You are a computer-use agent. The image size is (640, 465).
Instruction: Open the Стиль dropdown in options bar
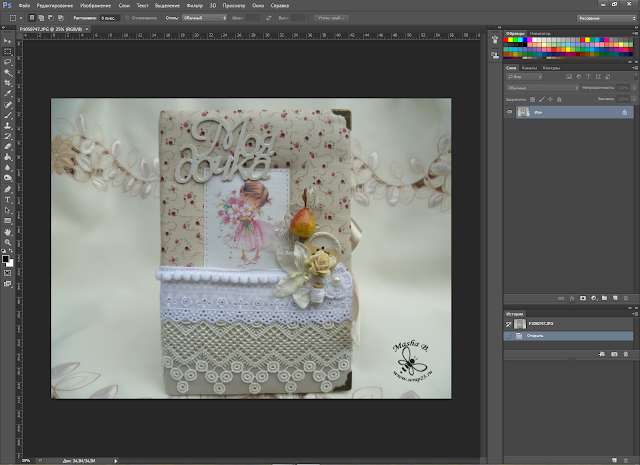(x=204, y=18)
